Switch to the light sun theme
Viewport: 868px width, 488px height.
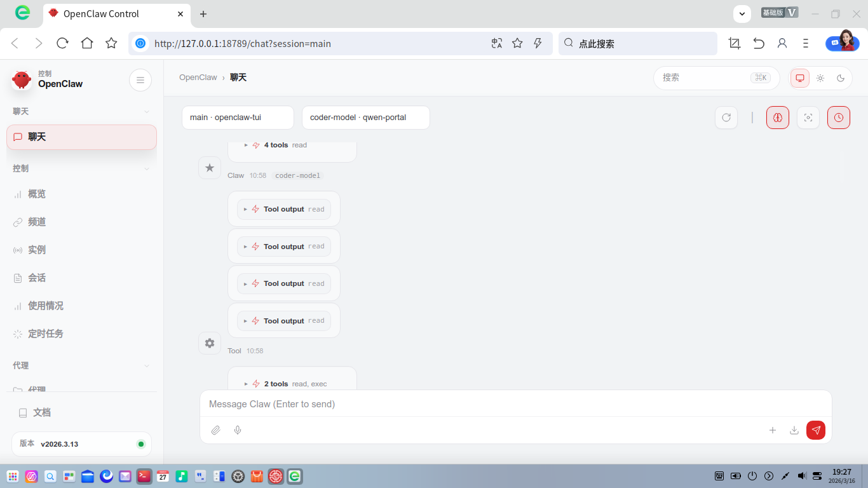[820, 78]
